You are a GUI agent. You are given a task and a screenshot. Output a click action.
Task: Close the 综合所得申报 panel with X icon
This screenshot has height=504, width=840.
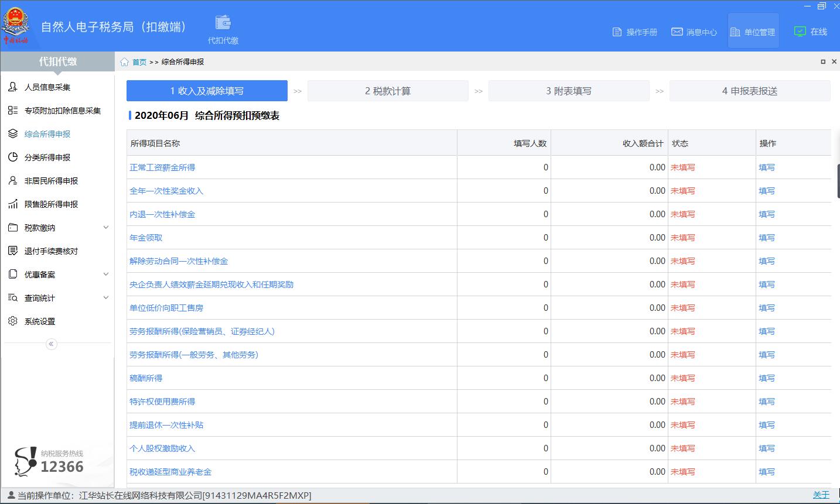pyautogui.click(x=834, y=61)
